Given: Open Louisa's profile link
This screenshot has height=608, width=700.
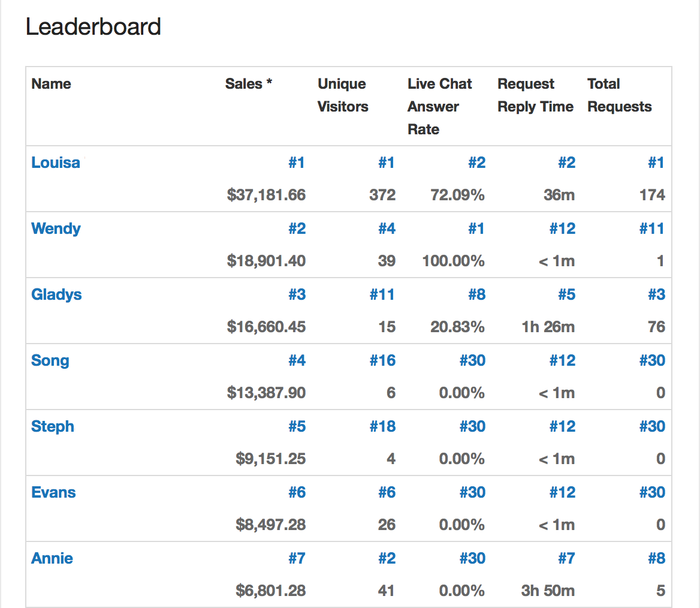Looking at the screenshot, I should [55, 162].
